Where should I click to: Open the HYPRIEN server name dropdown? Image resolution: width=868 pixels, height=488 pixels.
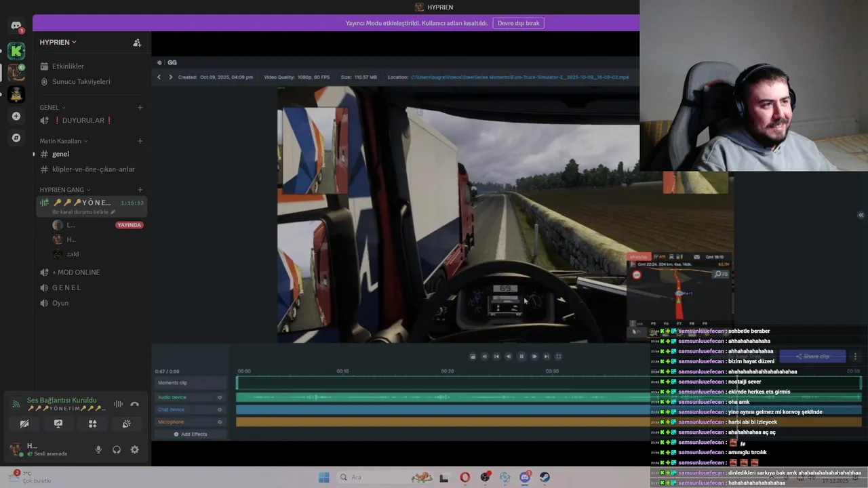coord(58,42)
